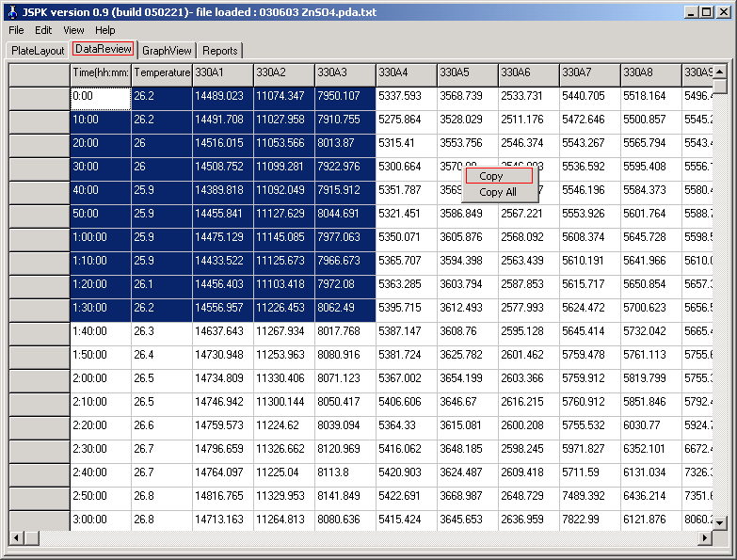This screenshot has height=560, width=737.
Task: Open the View menu
Action: [x=73, y=30]
